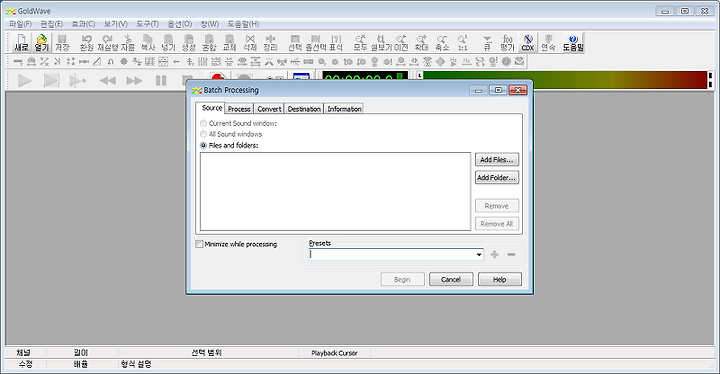
Task: Open the 도구(T) menu
Action: (x=147, y=24)
